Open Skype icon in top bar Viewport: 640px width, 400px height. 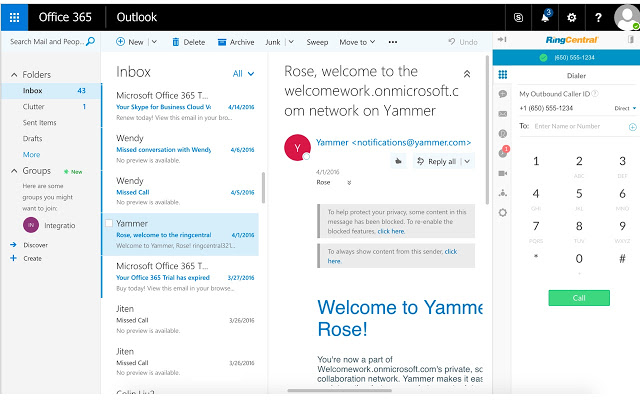coord(518,18)
